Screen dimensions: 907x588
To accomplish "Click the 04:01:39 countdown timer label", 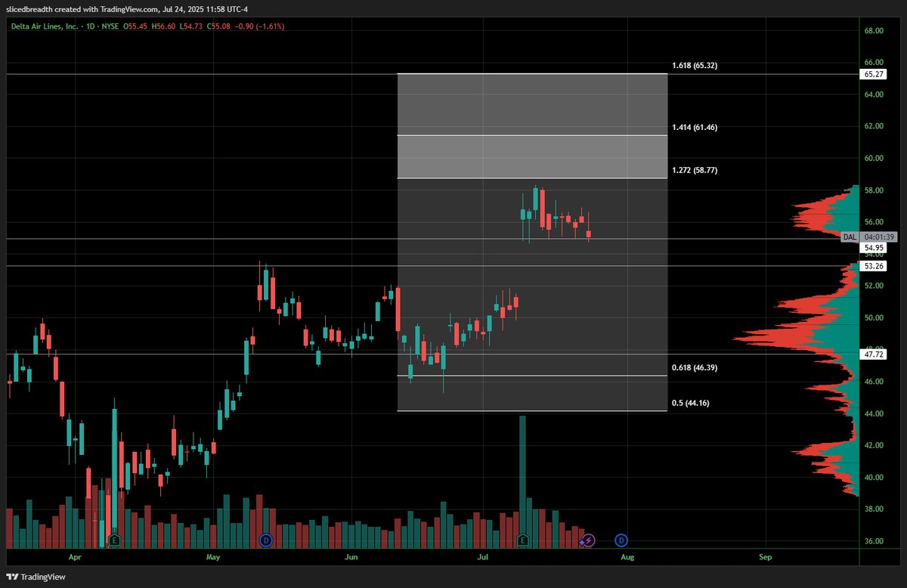I will 878,237.
